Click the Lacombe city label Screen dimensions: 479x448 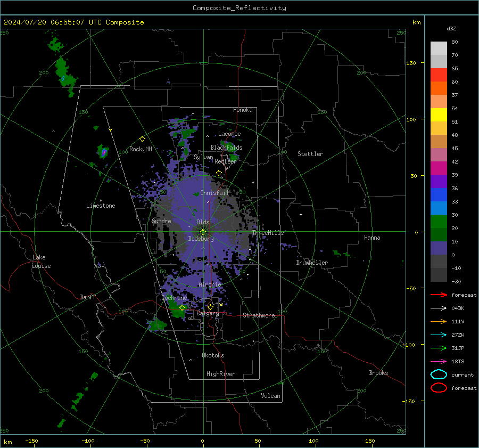click(229, 134)
